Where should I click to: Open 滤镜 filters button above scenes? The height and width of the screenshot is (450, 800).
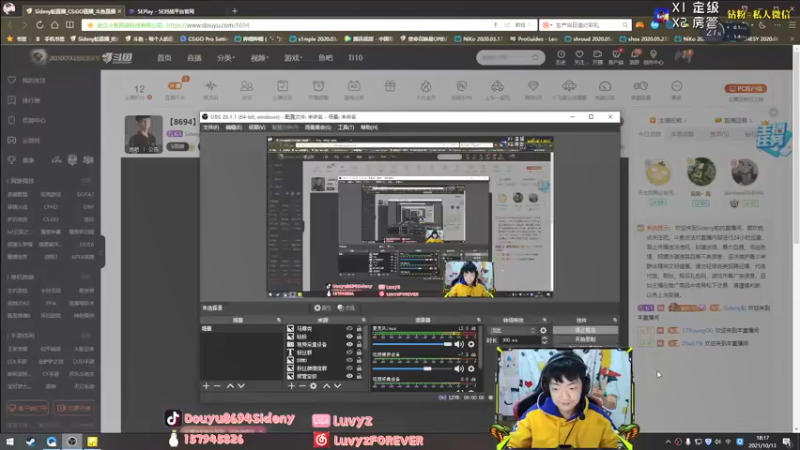pos(346,308)
